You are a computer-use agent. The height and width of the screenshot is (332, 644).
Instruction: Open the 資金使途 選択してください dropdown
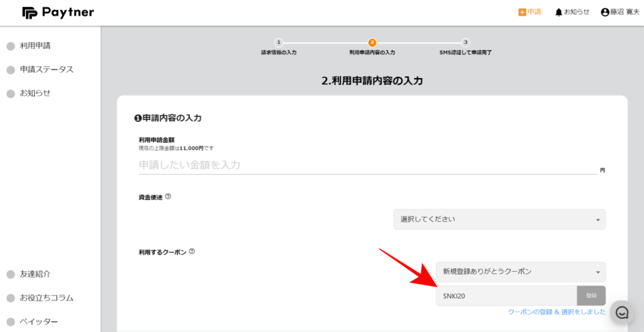(499, 219)
